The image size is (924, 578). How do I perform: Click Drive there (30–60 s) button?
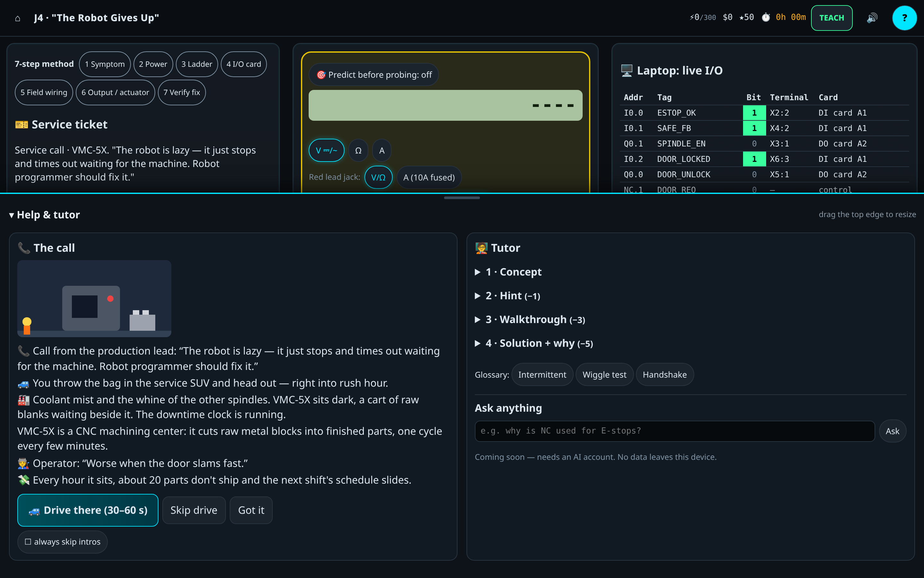pyautogui.click(x=88, y=510)
